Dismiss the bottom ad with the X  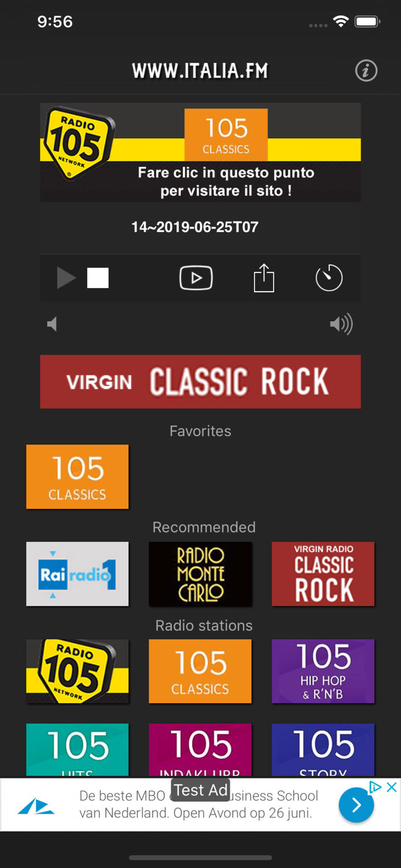[x=391, y=787]
